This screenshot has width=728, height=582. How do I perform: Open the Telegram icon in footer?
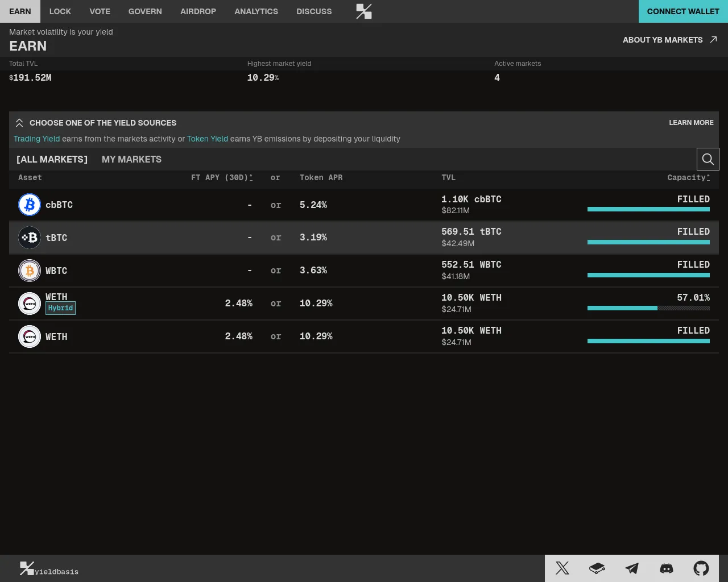point(631,568)
